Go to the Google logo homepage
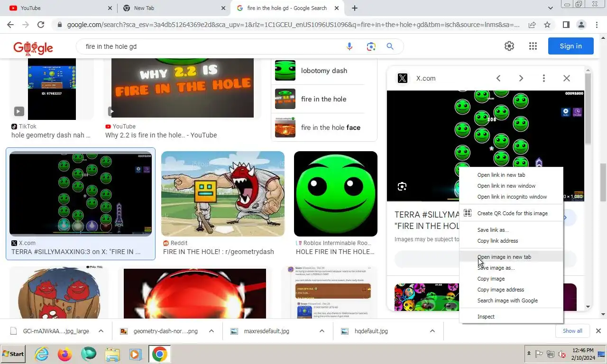 33,47
